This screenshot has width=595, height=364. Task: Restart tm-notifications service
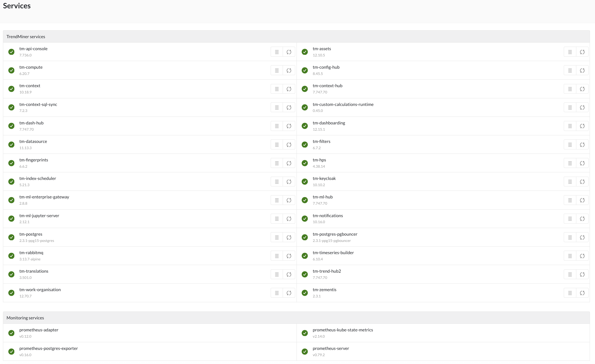coord(582,219)
